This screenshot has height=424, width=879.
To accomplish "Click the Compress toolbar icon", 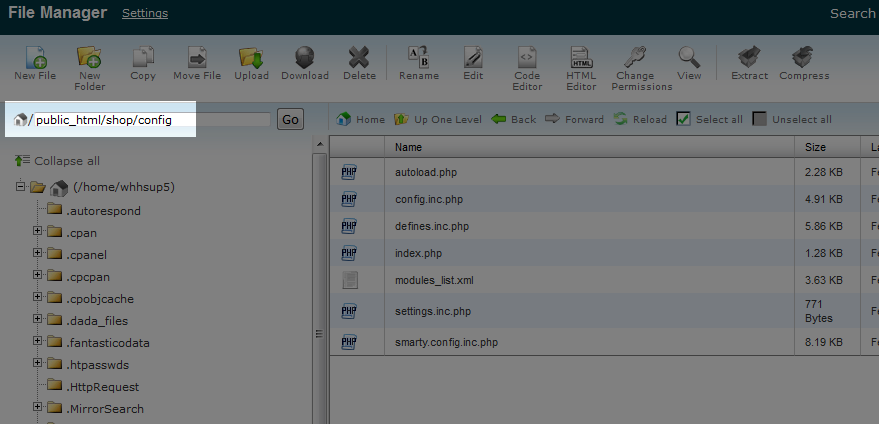I will point(803,59).
